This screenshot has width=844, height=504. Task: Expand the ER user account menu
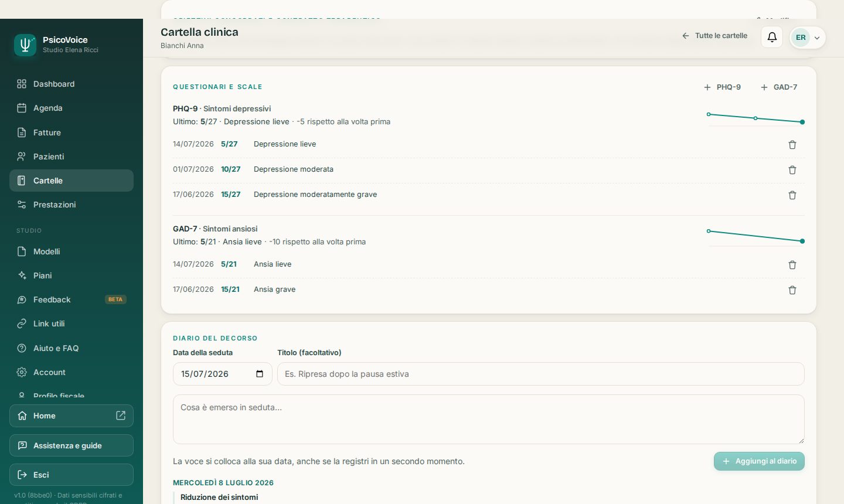pyautogui.click(x=808, y=38)
